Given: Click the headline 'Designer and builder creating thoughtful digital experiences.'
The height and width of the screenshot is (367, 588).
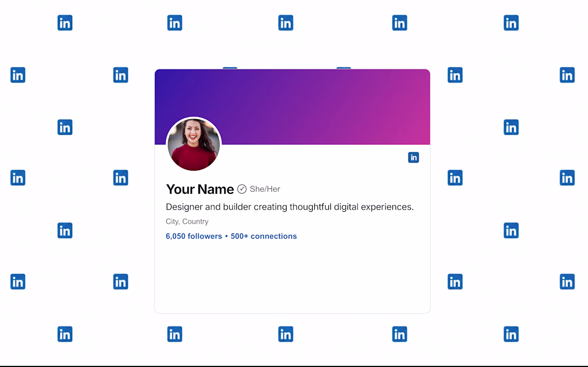Looking at the screenshot, I should click(x=290, y=207).
